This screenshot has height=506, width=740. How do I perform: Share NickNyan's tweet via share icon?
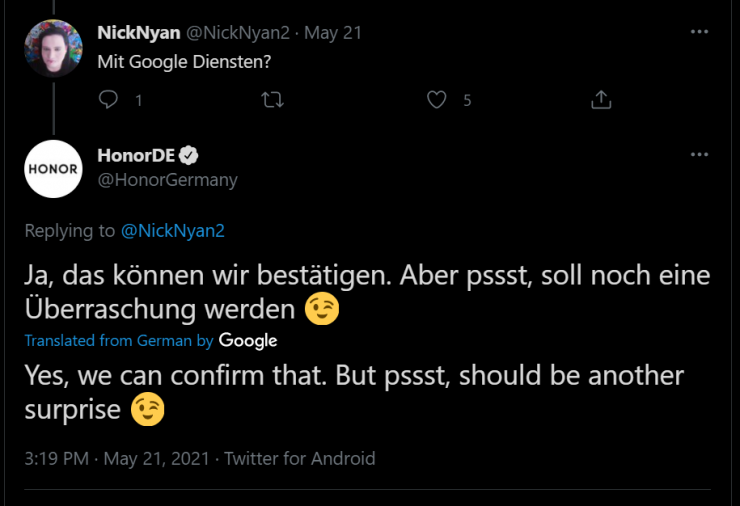point(600,100)
